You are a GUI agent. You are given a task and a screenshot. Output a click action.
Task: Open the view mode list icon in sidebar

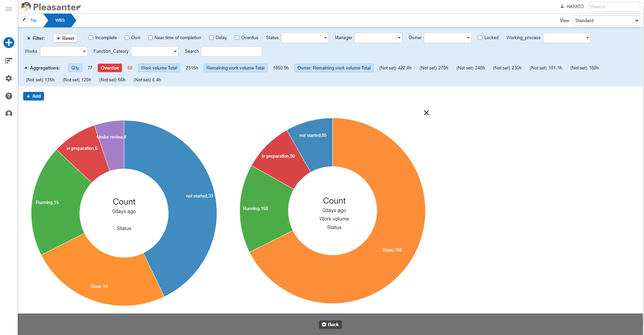(9, 61)
